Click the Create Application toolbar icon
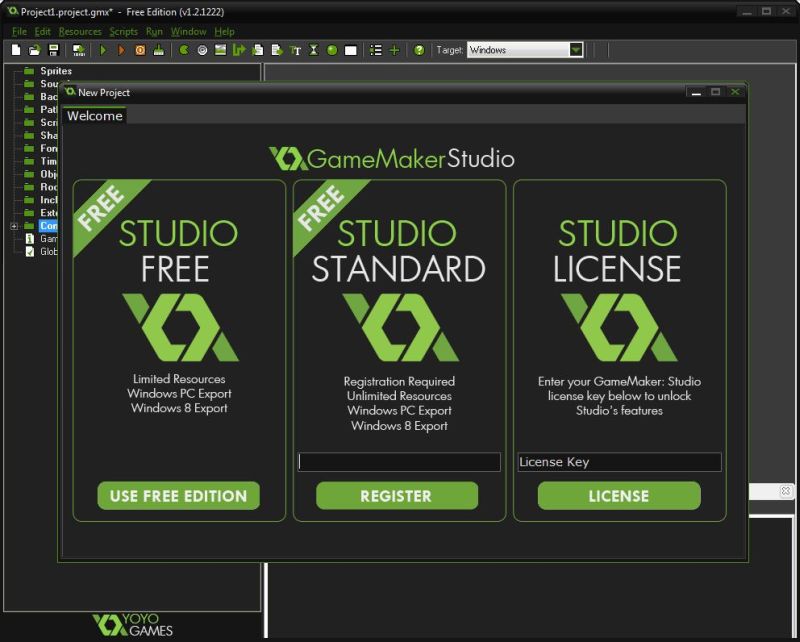The width and height of the screenshot is (800, 642). (79, 50)
